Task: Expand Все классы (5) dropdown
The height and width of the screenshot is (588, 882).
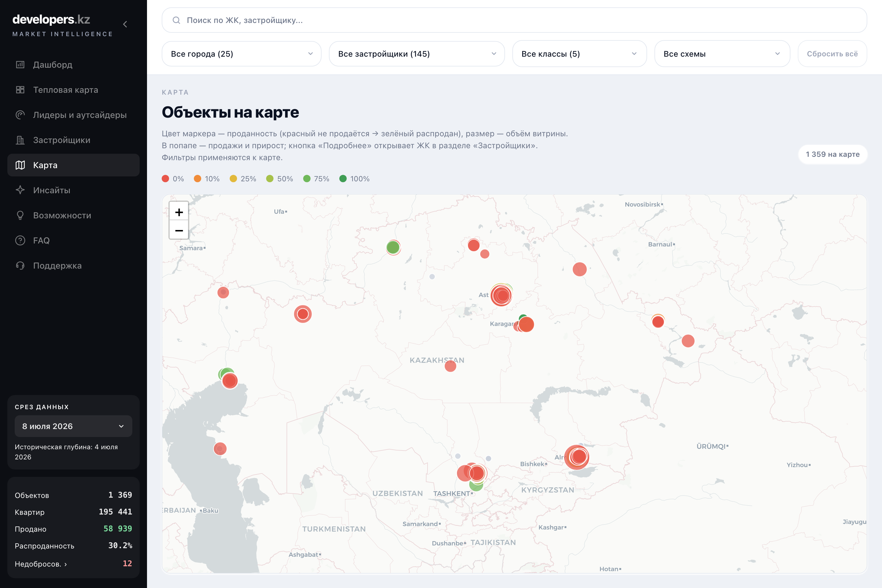Action: pos(579,54)
